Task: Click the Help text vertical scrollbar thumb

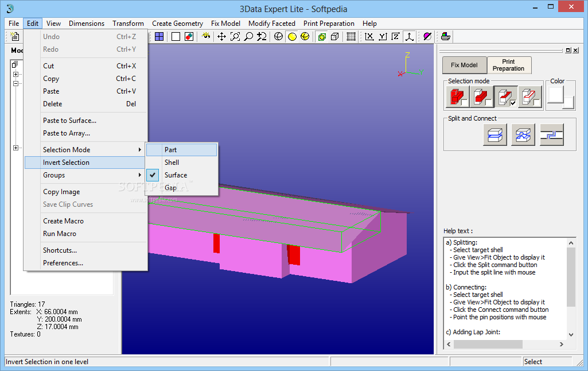Action: 571,277
